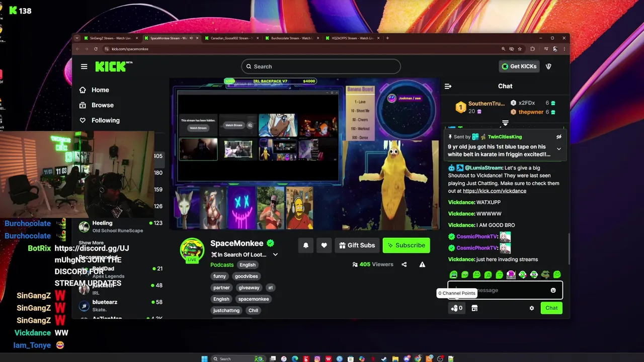Switch to the Canadian_Goose902 Stream tab

coord(231,38)
